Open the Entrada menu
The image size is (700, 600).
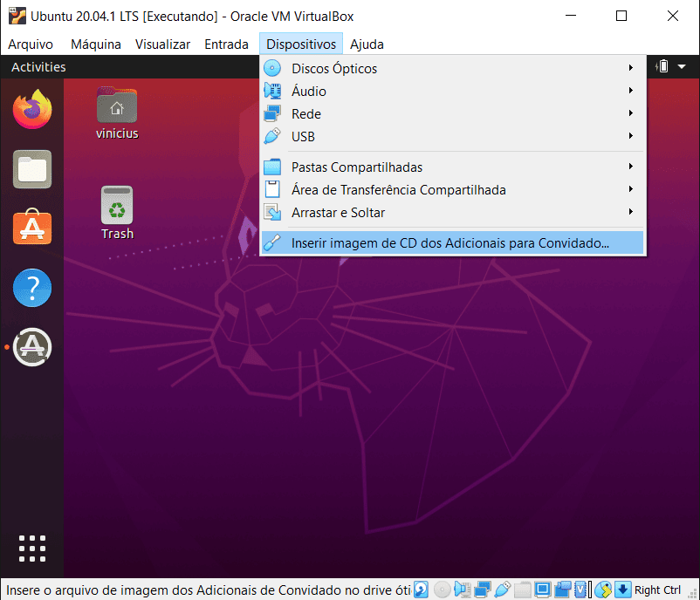pyautogui.click(x=226, y=44)
